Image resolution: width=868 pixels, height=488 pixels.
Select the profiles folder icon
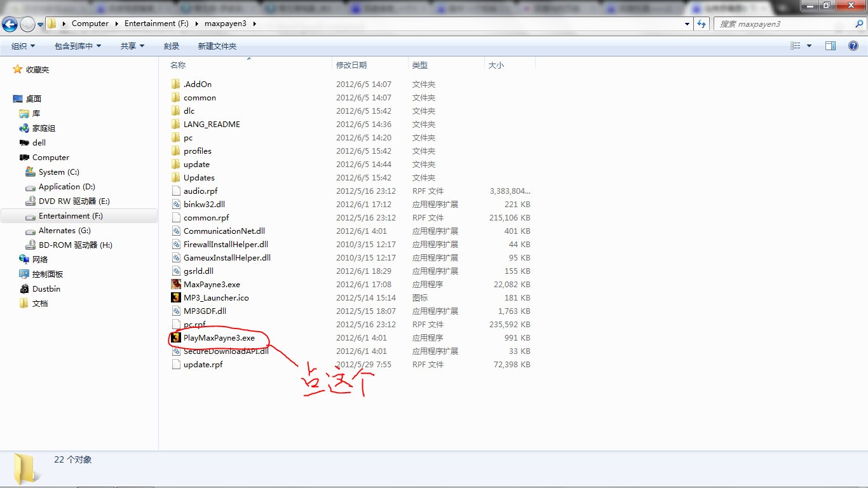point(176,151)
